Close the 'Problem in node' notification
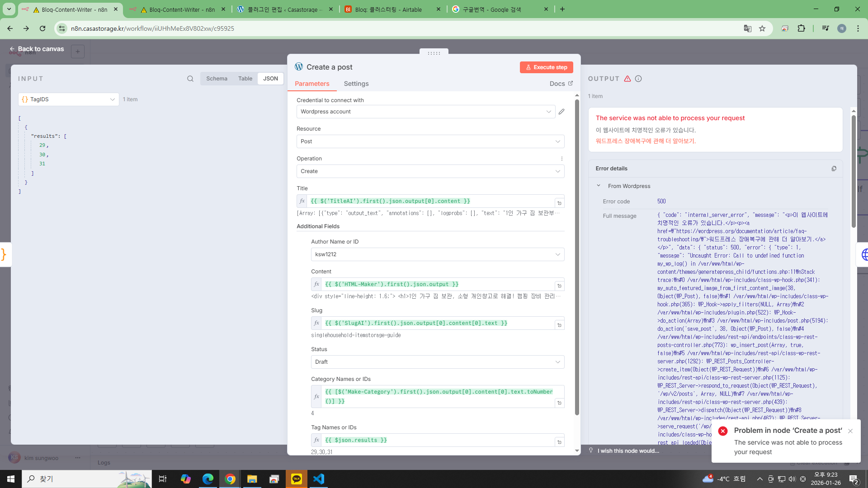Image resolution: width=868 pixels, height=488 pixels. tap(850, 431)
